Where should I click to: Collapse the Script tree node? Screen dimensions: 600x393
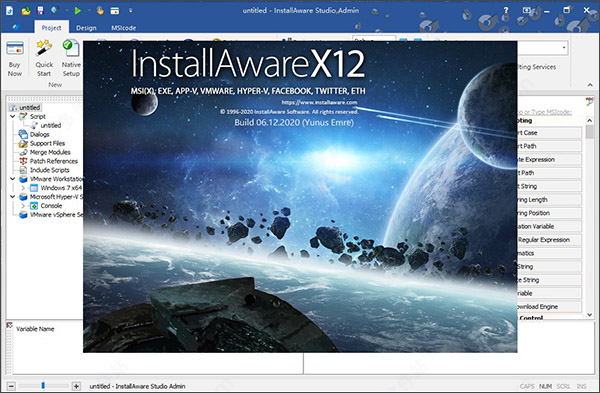click(13, 116)
